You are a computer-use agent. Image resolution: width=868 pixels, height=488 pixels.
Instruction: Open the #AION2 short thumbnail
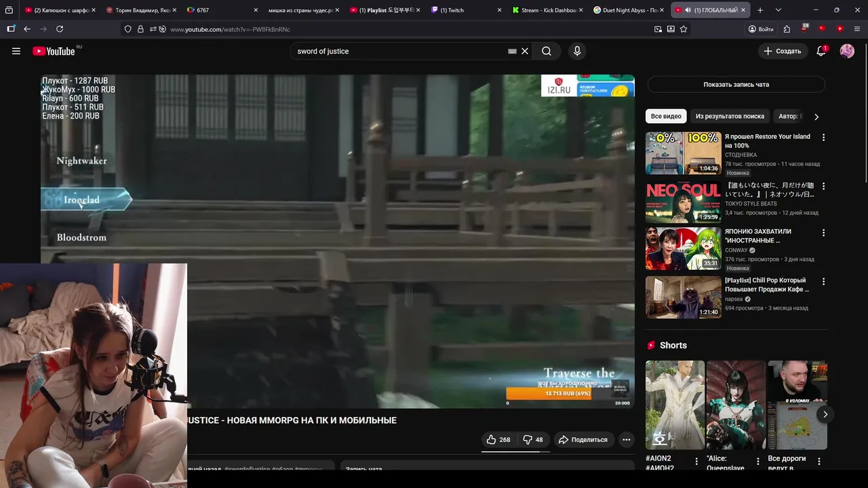coord(675,405)
